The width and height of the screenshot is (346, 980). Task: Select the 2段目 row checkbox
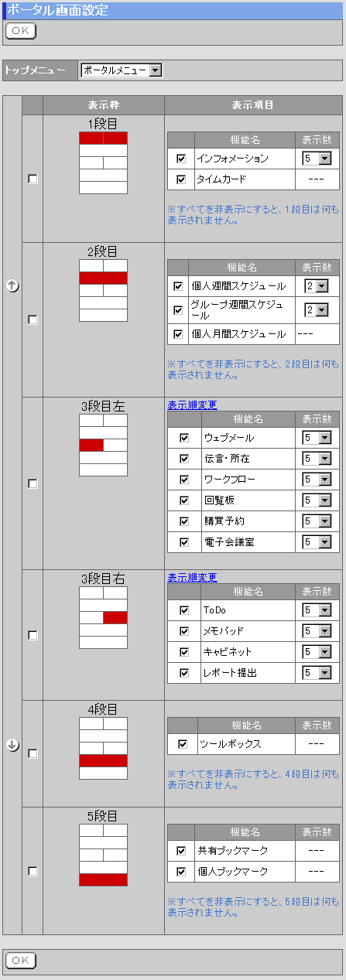click(33, 319)
